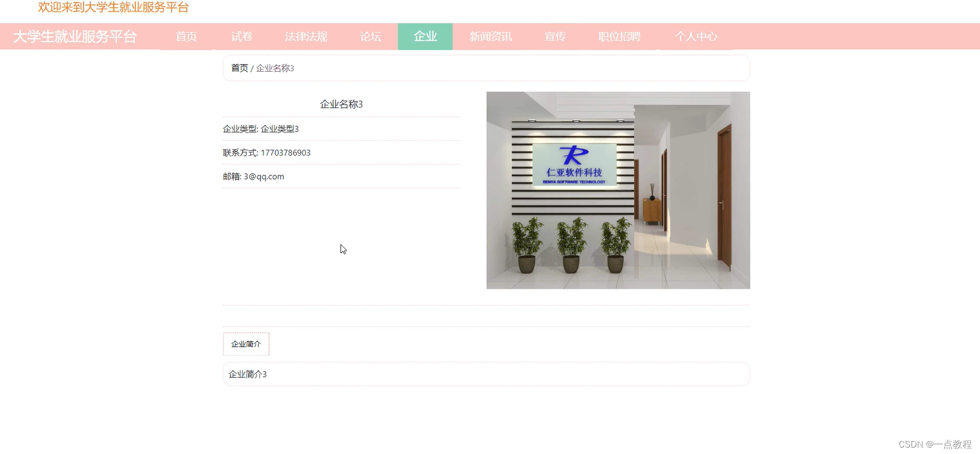980x454 pixels.
Task: Click the 企业简介3 description text
Action: pos(248,374)
